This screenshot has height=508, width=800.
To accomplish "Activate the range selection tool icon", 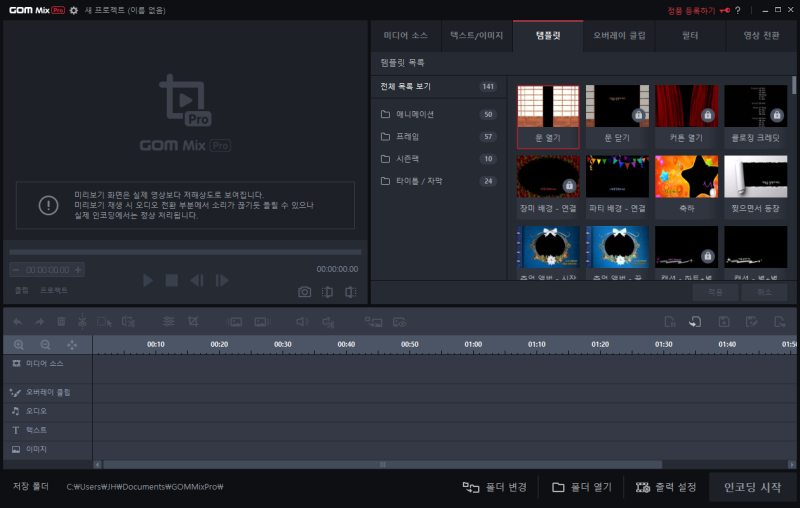I will tap(104, 322).
